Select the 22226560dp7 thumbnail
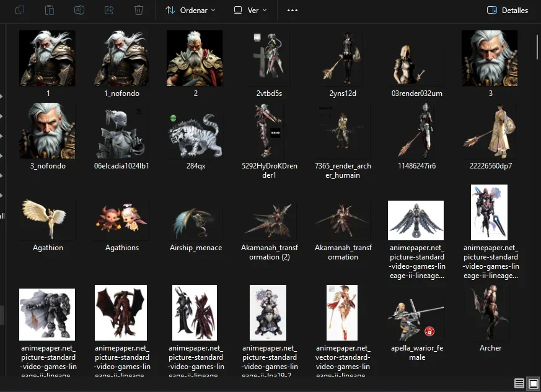 (490, 131)
